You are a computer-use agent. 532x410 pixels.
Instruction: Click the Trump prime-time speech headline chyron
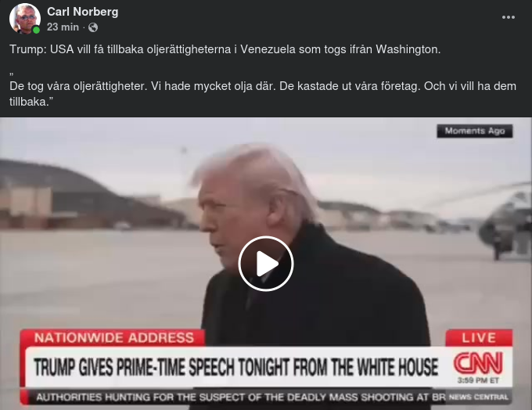coord(235,367)
